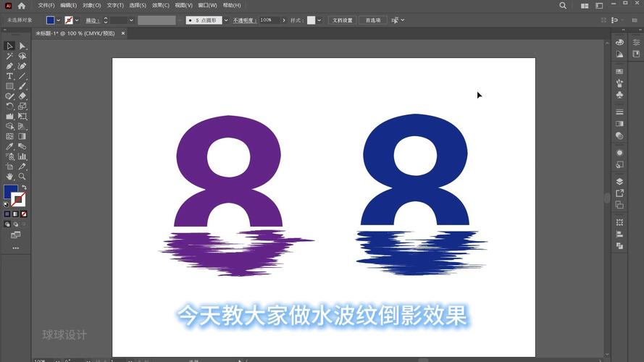644x362 pixels.
Task: Switch to Draw Behind mode
Action: point(16,224)
